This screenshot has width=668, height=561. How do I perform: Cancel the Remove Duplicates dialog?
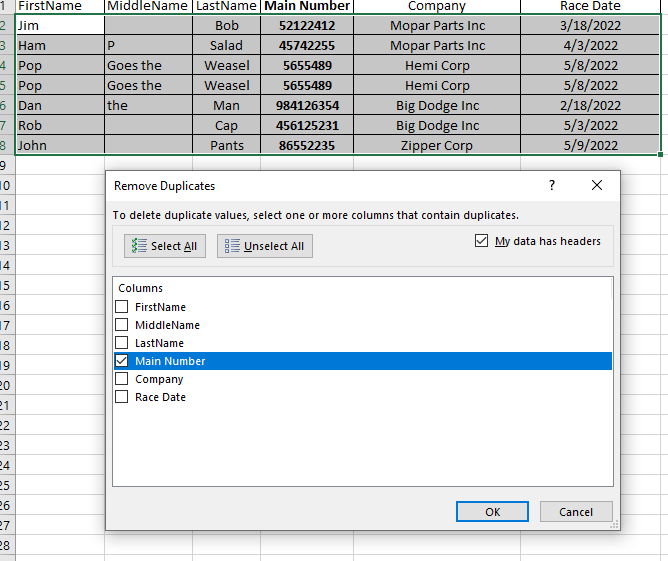pyautogui.click(x=575, y=512)
